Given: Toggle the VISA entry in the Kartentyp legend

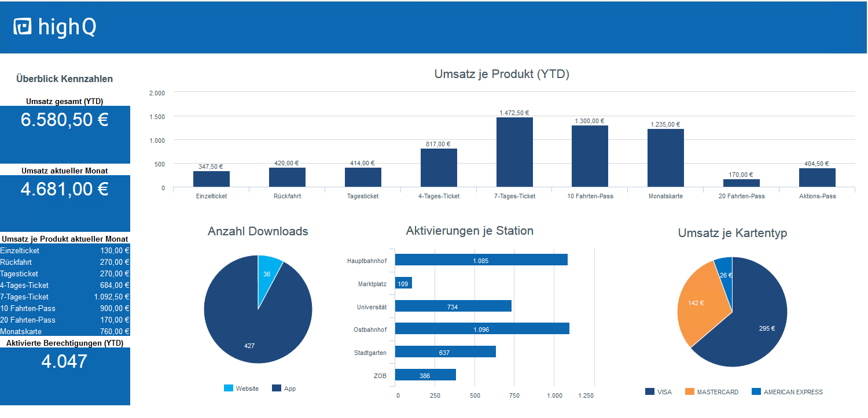Looking at the screenshot, I should (660, 391).
